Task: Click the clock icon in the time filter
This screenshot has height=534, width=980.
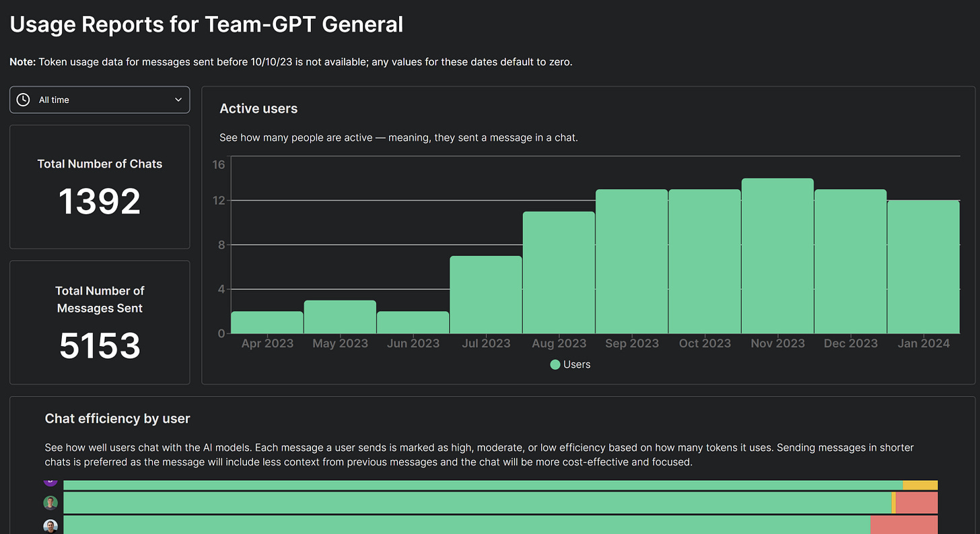Action: click(23, 100)
